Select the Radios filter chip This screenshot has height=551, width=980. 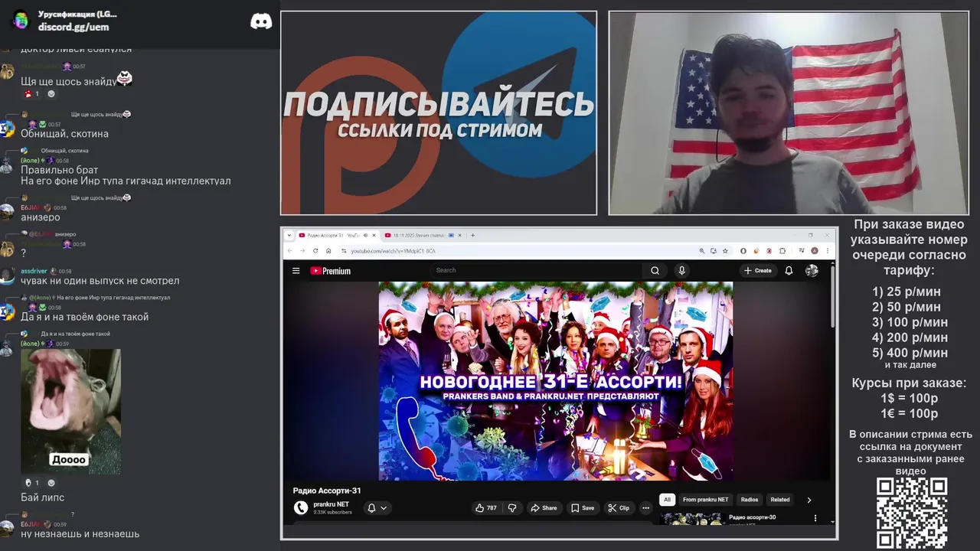click(750, 500)
